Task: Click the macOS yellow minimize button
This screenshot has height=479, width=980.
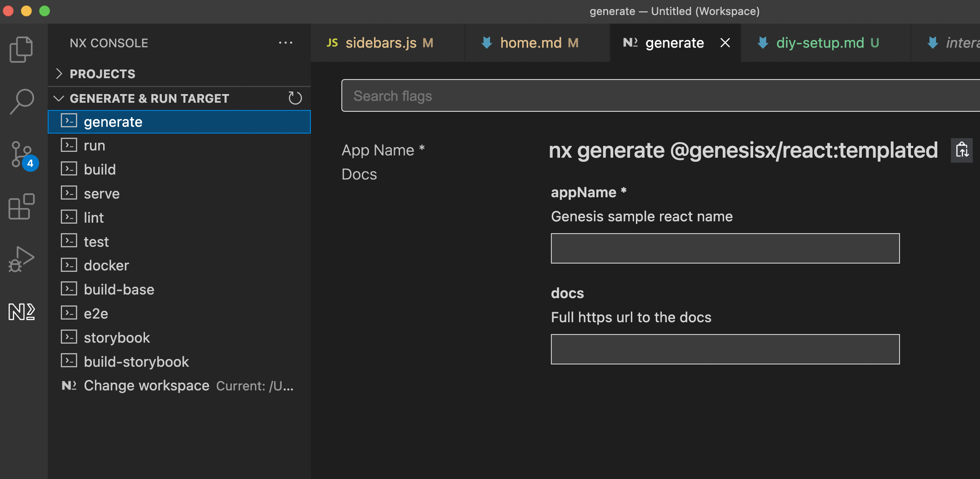Action: coord(26,11)
